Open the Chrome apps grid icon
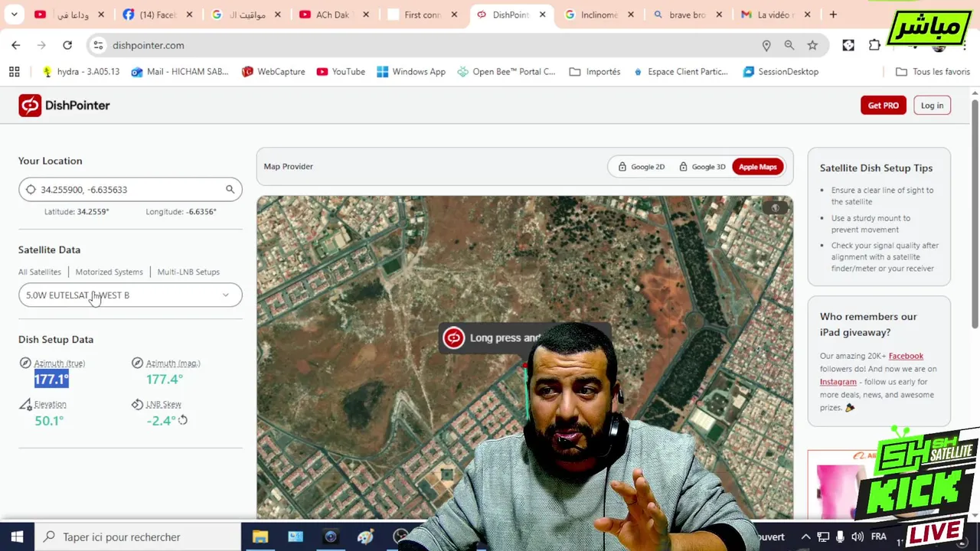The width and height of the screenshot is (980, 551). pos(14,71)
